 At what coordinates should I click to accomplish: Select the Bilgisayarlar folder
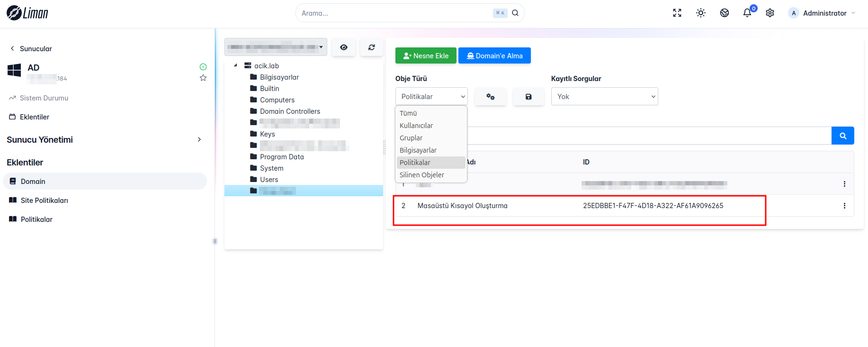coord(279,77)
